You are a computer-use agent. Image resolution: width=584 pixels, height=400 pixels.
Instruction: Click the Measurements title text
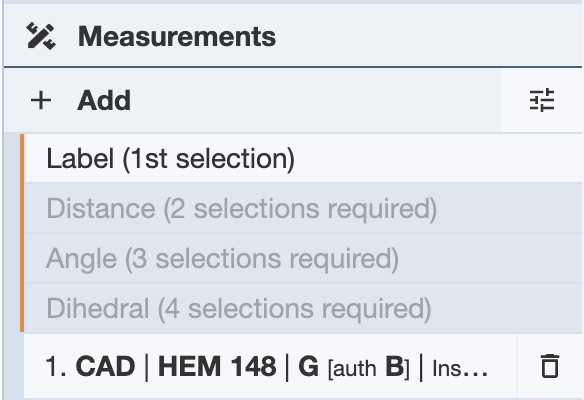[177, 36]
